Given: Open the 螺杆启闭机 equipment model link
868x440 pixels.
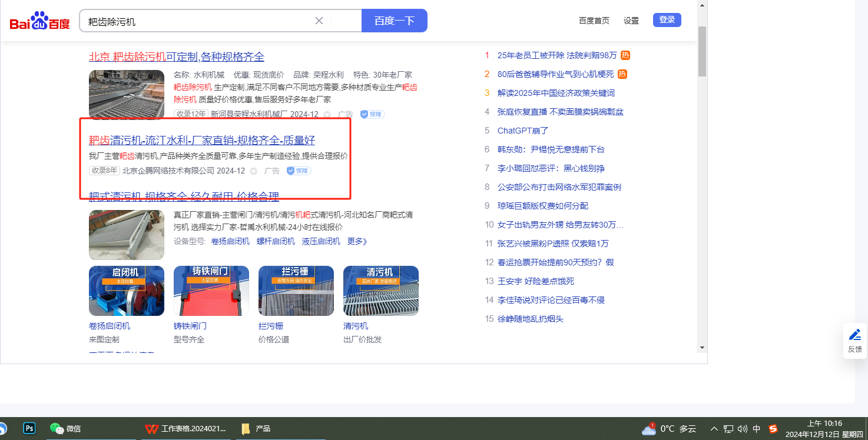Looking at the screenshot, I should [276, 241].
